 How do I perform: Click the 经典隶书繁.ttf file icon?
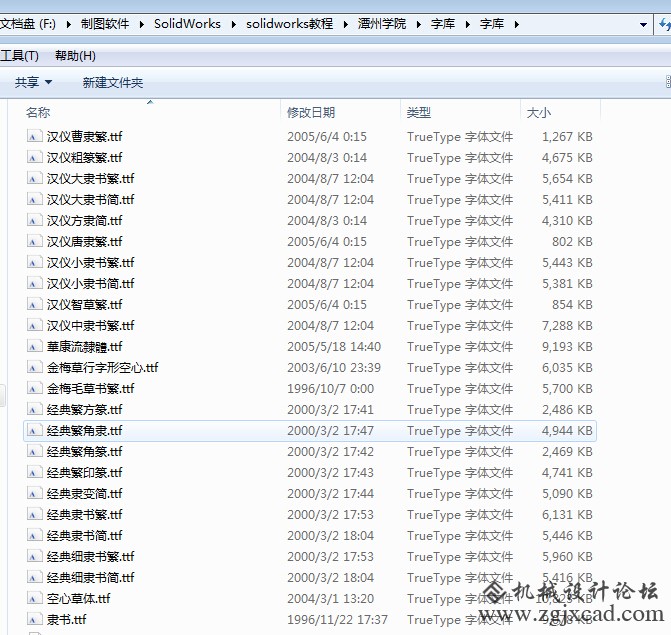coord(35,514)
